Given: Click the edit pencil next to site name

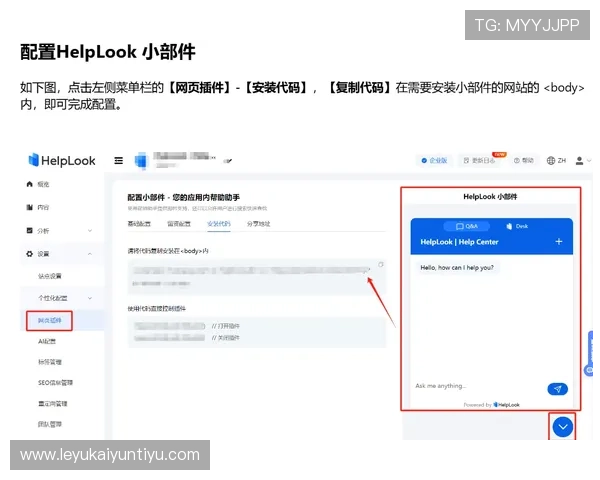Looking at the screenshot, I should coord(228,161).
